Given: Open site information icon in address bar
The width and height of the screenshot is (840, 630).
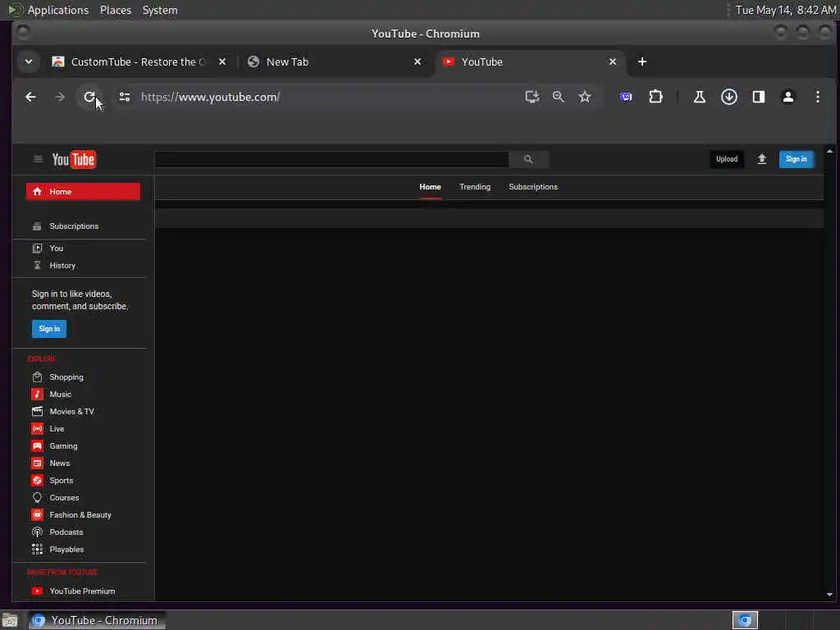Looking at the screenshot, I should [x=125, y=97].
